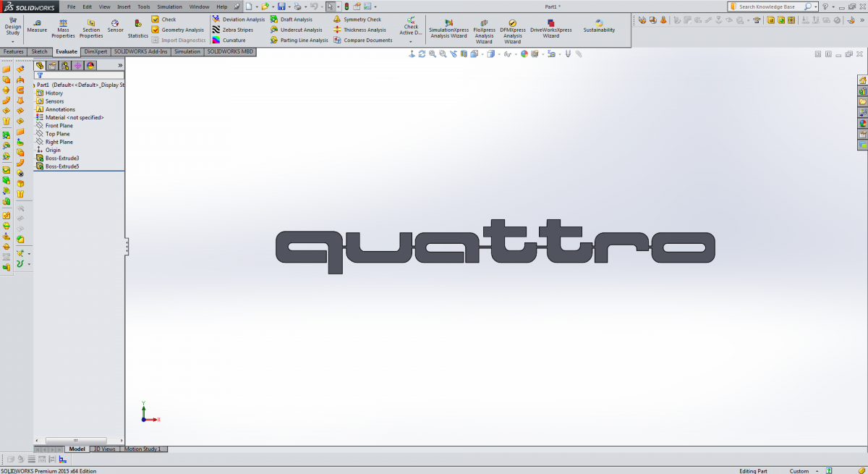Click the Save icon
The height and width of the screenshot is (474, 868).
click(281, 7)
